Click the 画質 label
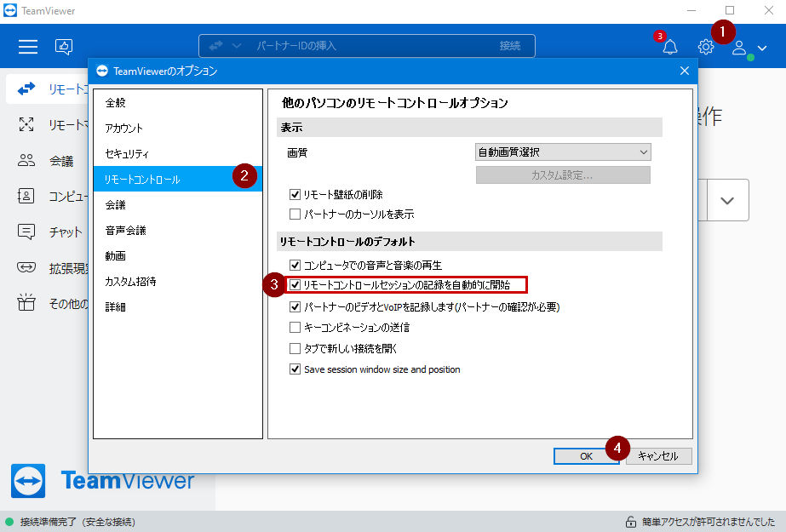The height and width of the screenshot is (532, 786). tap(296, 152)
